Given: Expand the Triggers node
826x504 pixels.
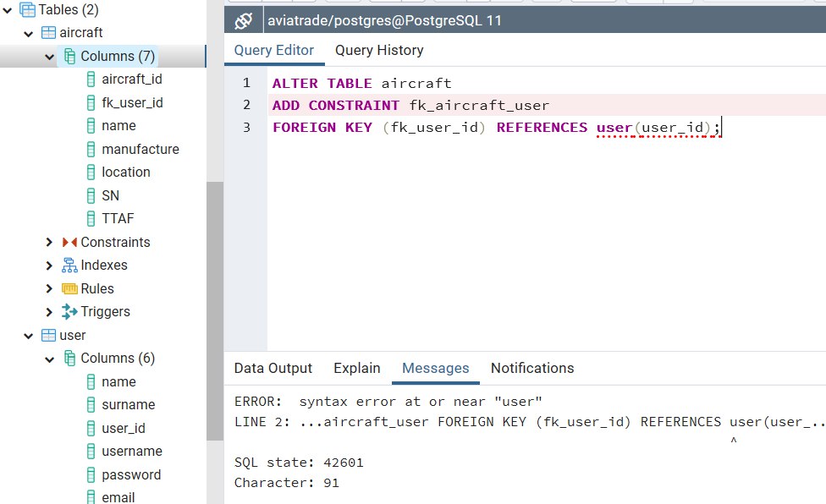Looking at the screenshot, I should [x=49, y=312].
